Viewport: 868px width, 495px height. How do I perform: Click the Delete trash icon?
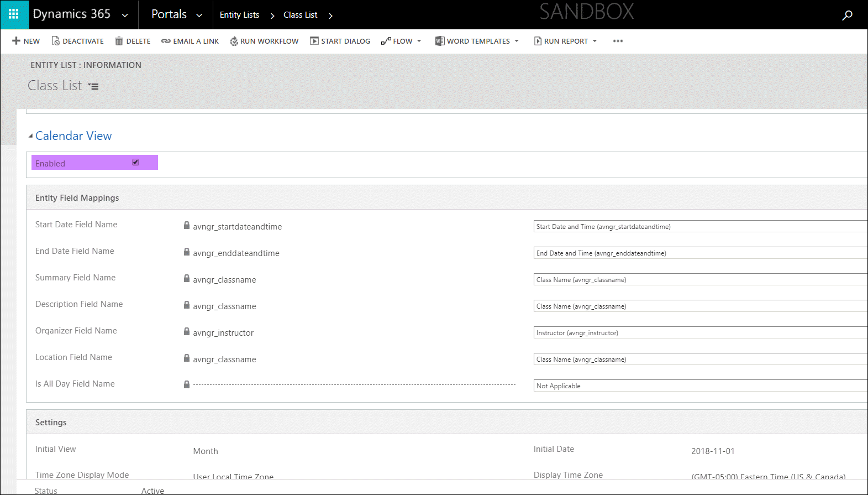pyautogui.click(x=119, y=41)
